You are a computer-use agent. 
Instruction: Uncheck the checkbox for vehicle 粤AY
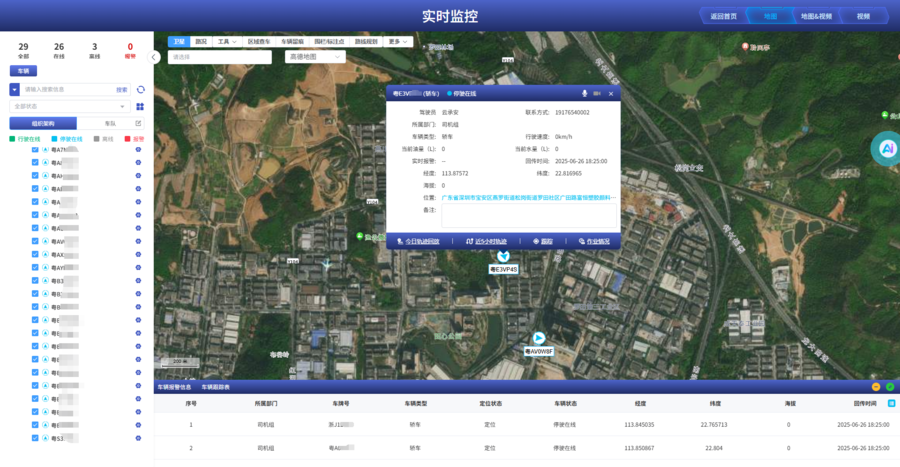[35, 268]
